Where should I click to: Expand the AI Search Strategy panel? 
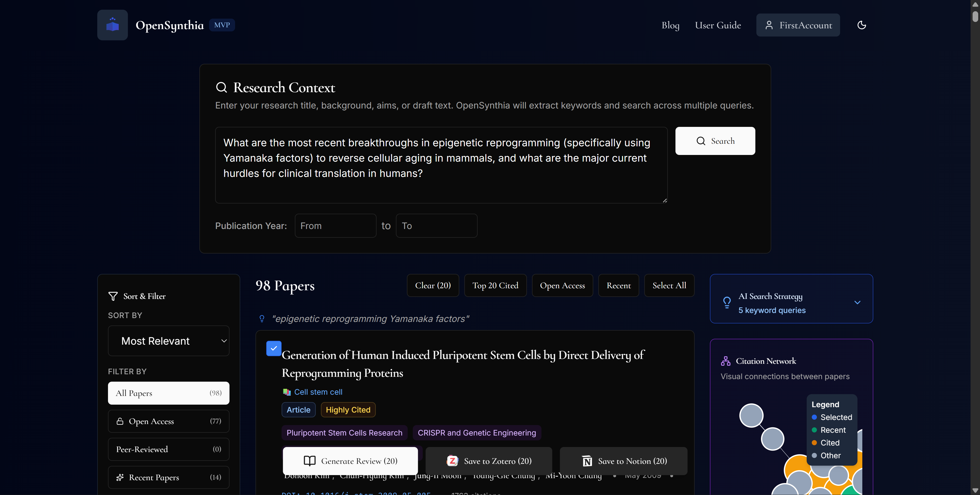point(857,303)
